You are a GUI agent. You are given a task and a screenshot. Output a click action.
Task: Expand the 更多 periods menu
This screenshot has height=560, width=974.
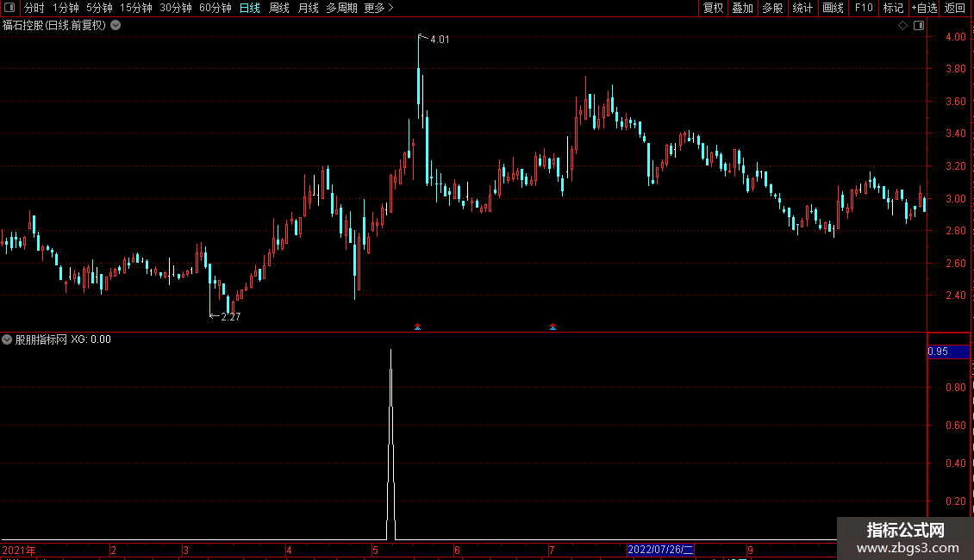(x=379, y=8)
